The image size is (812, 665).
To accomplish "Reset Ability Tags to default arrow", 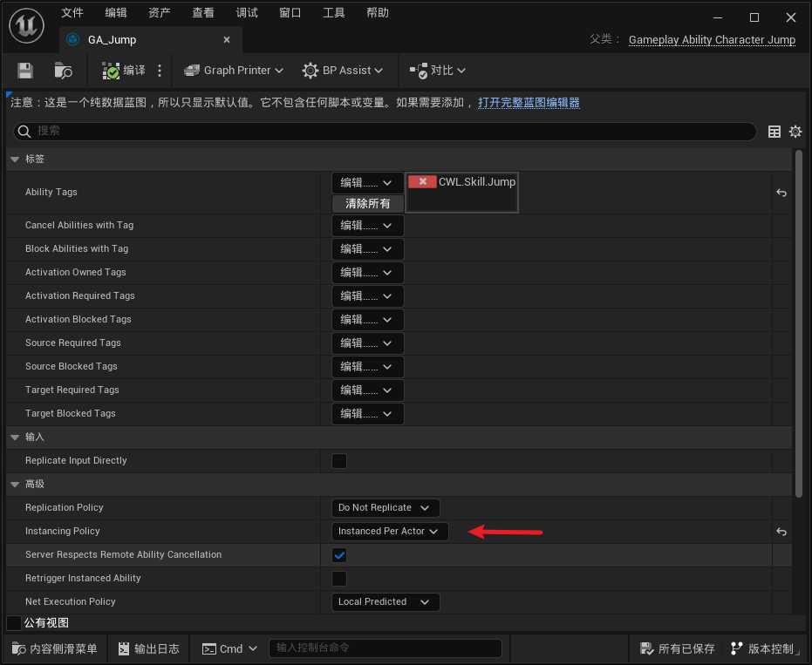I will (x=781, y=193).
